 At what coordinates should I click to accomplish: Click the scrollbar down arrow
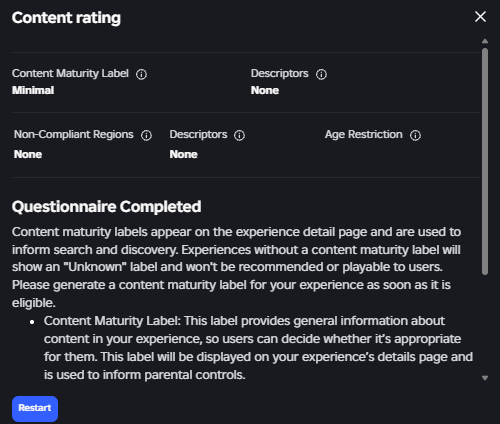[x=485, y=378]
